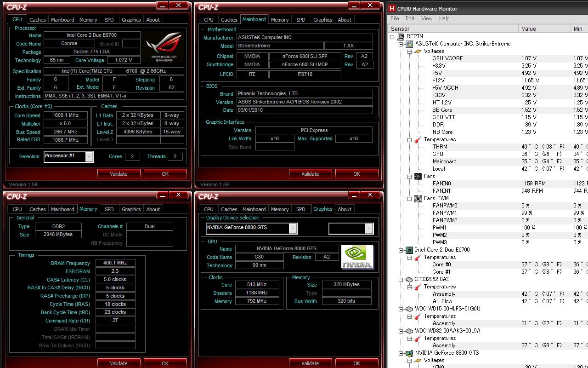The width and height of the screenshot is (588, 368).
Task: Click OK in the CPU-Z CPU window
Action: tap(165, 174)
